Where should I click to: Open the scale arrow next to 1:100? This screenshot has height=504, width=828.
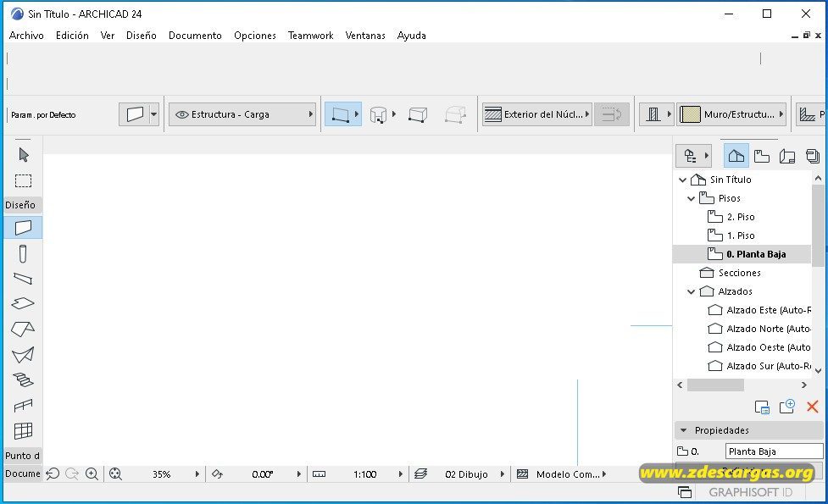tap(400, 474)
